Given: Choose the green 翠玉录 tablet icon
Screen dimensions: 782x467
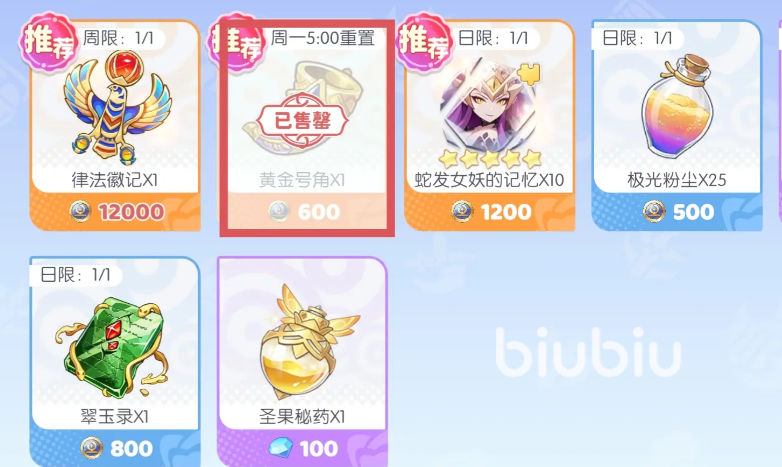Looking at the screenshot, I should [115, 348].
